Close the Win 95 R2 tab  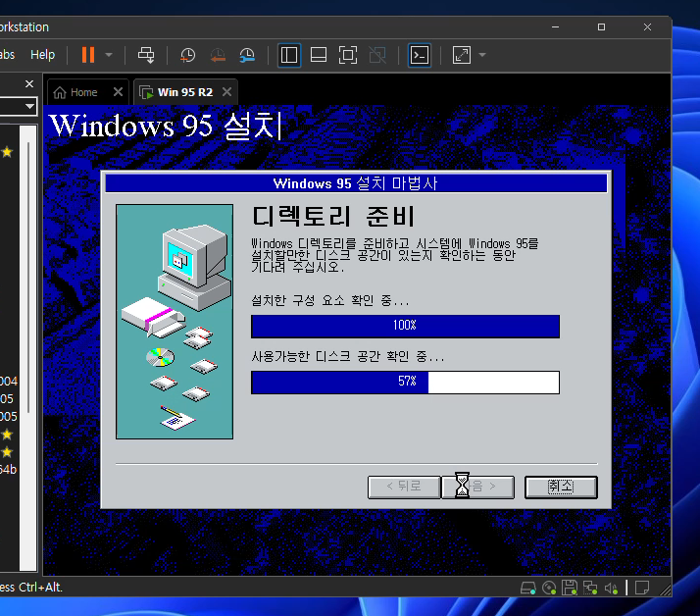tap(226, 92)
